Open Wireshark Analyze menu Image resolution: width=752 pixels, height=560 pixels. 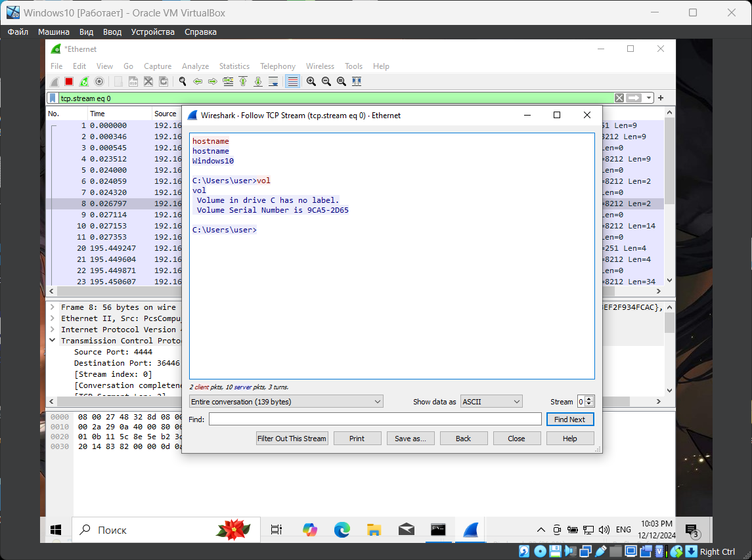[195, 66]
